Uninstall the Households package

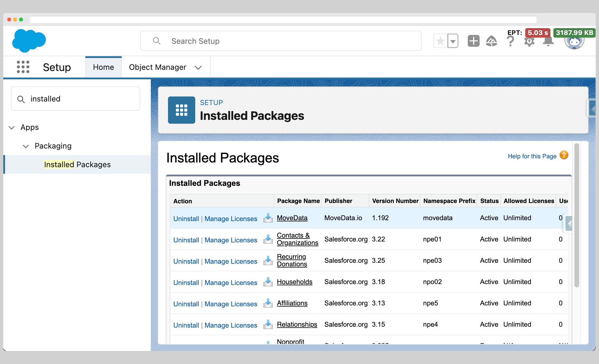point(186,283)
